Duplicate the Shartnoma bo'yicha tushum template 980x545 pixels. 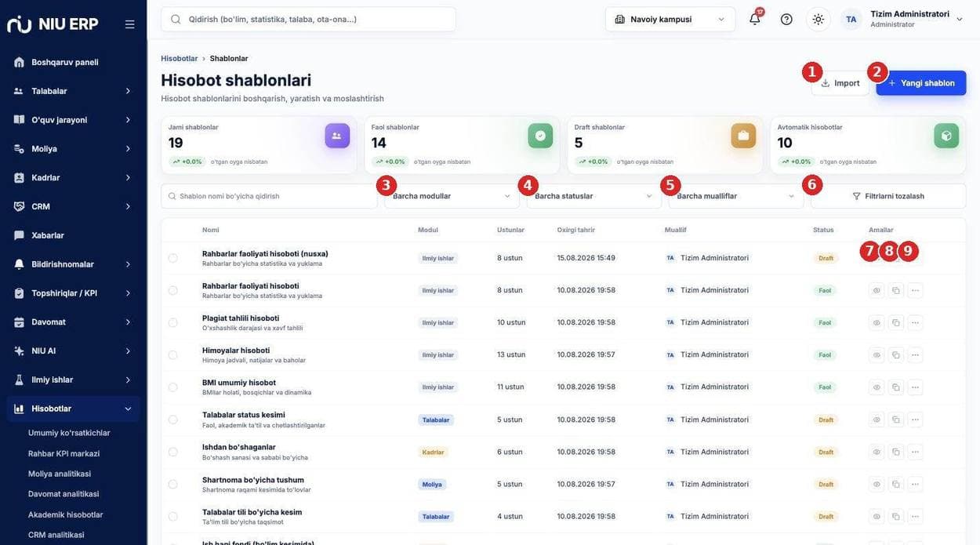point(895,484)
